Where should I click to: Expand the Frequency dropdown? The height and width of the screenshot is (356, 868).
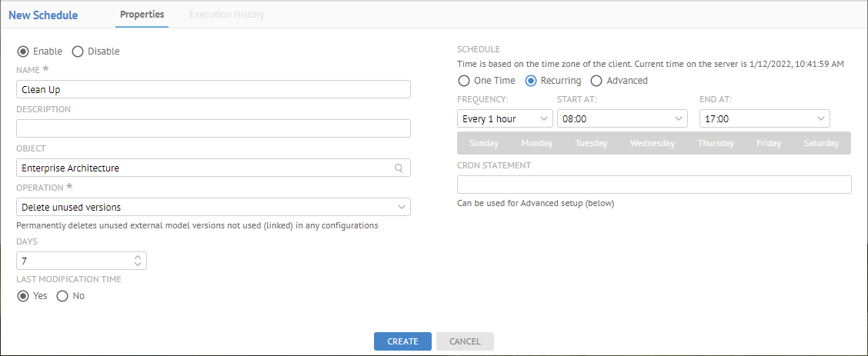[x=505, y=119]
